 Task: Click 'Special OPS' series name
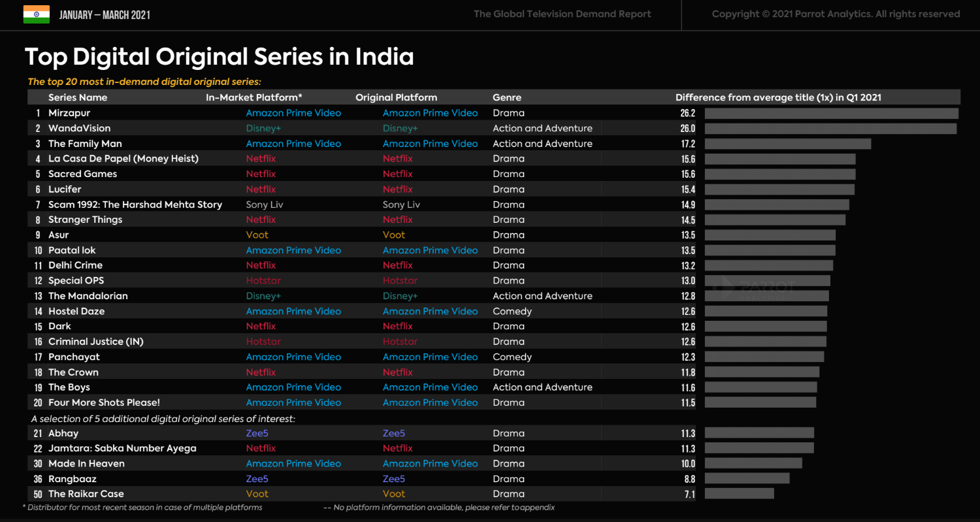[x=76, y=281]
